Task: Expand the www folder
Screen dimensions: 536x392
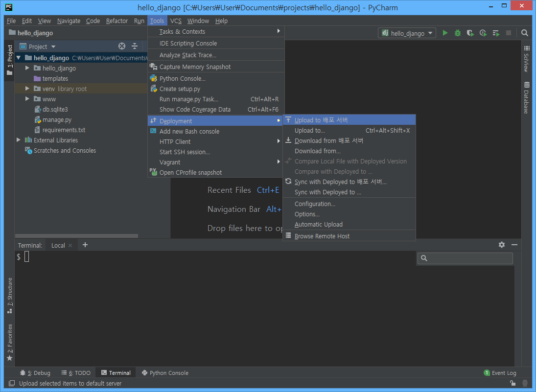Action: tap(27, 99)
